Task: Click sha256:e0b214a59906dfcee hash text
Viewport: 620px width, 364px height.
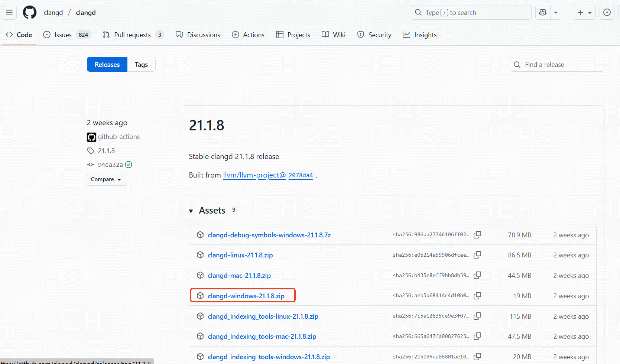Action: (431, 255)
